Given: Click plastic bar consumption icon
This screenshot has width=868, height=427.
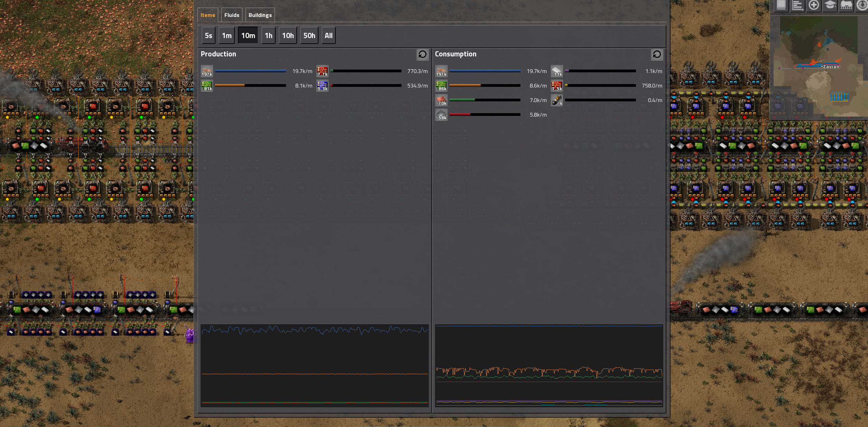Looking at the screenshot, I should click(x=557, y=71).
